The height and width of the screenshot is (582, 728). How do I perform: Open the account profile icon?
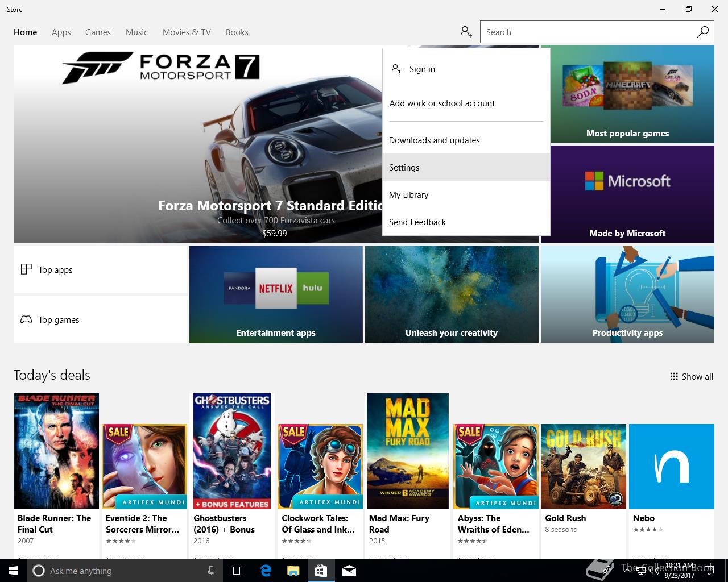[x=466, y=32]
